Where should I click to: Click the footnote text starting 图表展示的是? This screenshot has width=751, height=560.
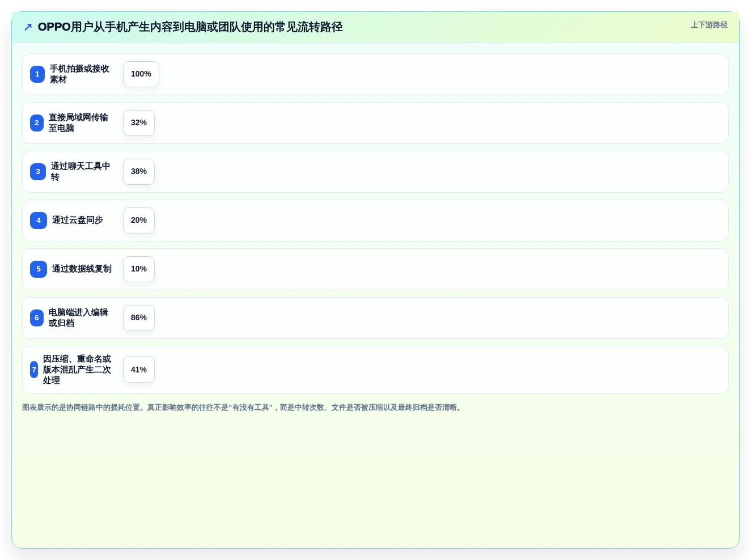[243, 408]
